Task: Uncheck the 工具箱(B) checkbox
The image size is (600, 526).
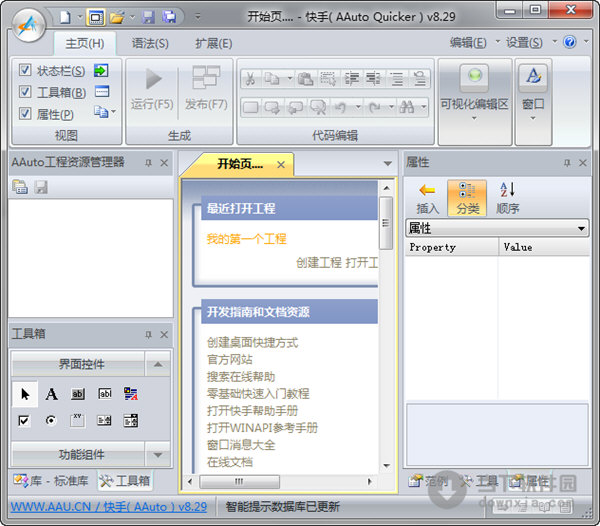Action: (25, 91)
